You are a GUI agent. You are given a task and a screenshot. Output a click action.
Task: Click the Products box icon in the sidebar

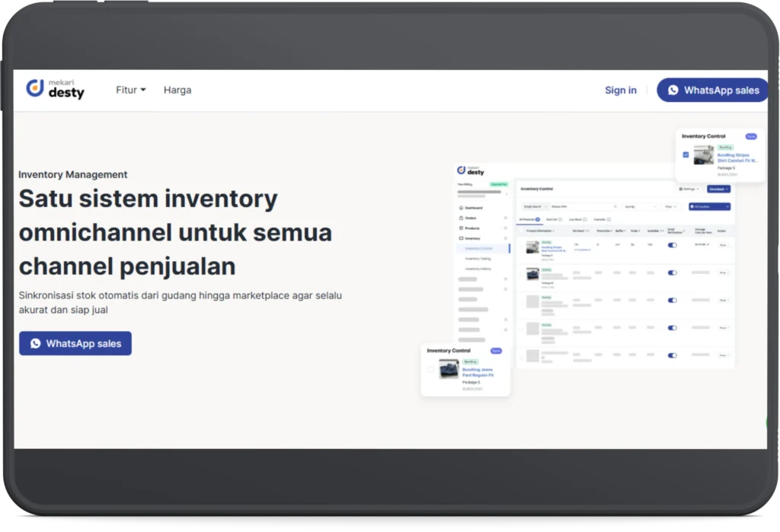tap(460, 228)
